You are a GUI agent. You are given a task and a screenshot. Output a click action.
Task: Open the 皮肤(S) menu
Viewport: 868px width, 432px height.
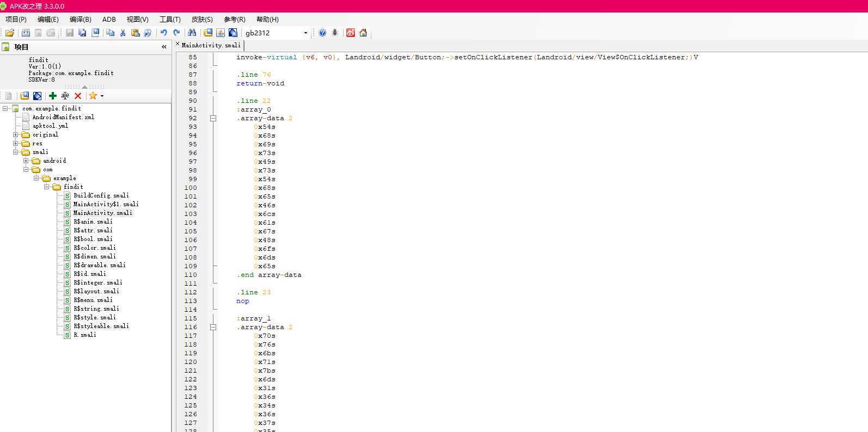click(x=202, y=19)
